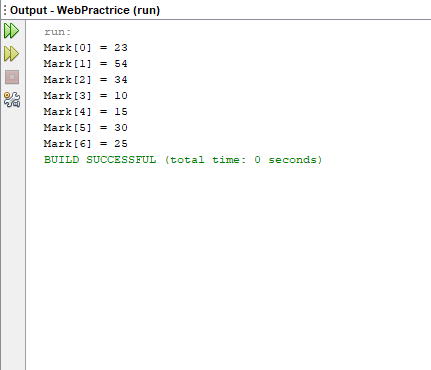
Task: Click the 'Mark[1] = 54' line
Action: pos(86,64)
